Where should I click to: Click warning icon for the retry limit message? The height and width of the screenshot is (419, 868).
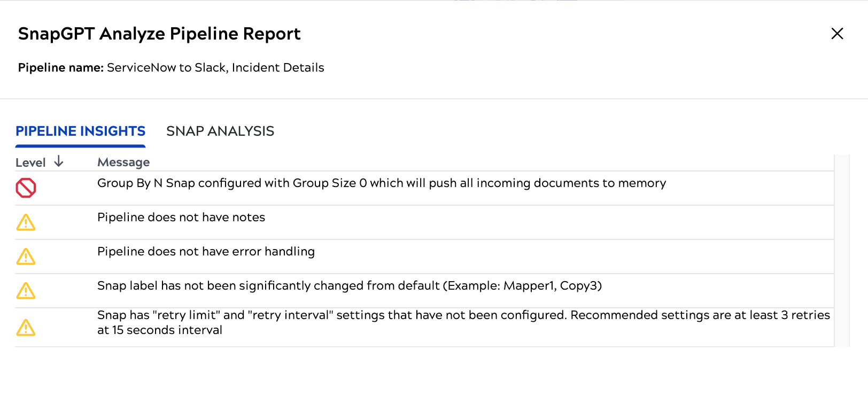(x=26, y=328)
